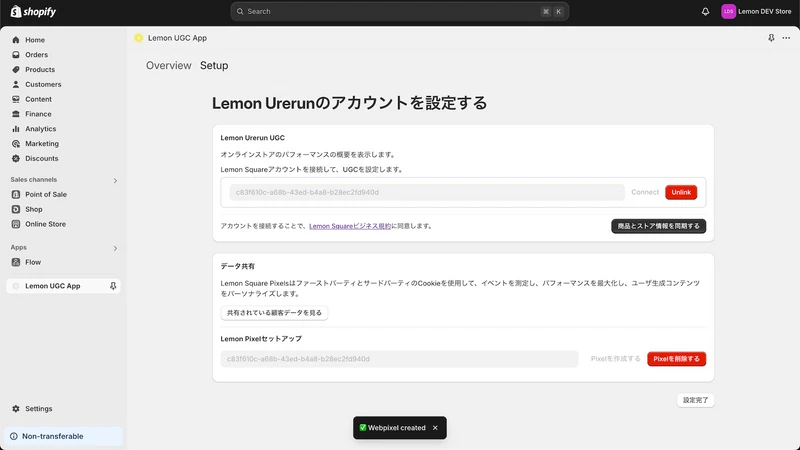
Task: Click 商品とストア情報を同期する button
Action: coord(658,226)
